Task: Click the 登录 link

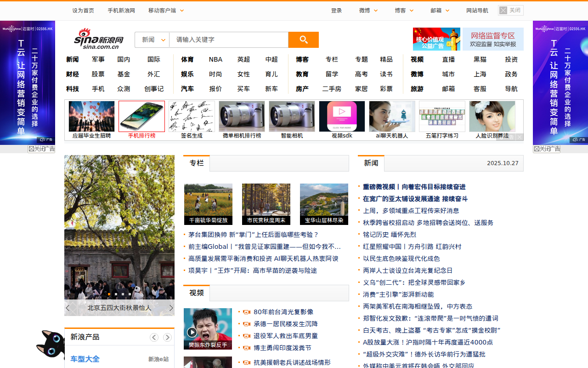Action: tap(336, 10)
